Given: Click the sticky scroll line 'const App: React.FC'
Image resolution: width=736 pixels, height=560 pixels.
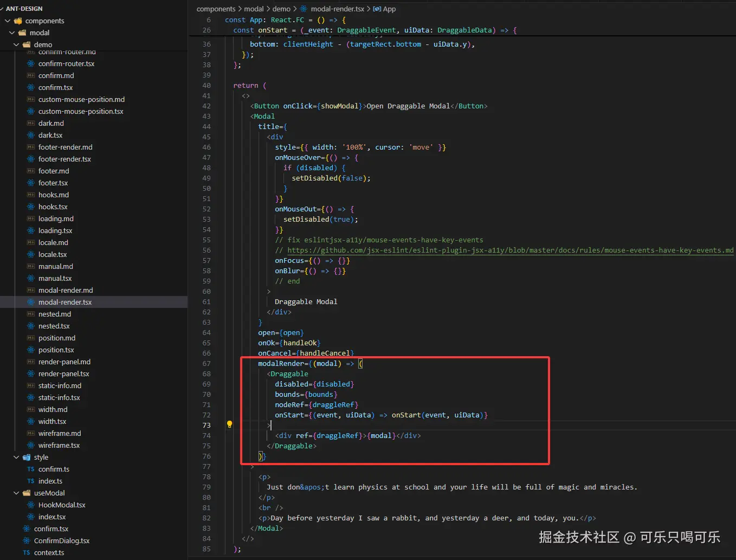Looking at the screenshot, I should [x=286, y=20].
